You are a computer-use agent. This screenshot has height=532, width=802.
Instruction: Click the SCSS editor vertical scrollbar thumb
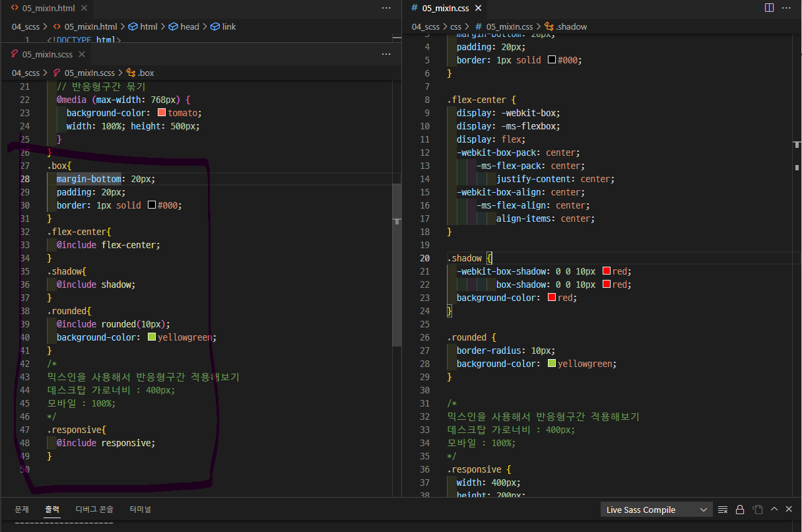pyautogui.click(x=397, y=264)
